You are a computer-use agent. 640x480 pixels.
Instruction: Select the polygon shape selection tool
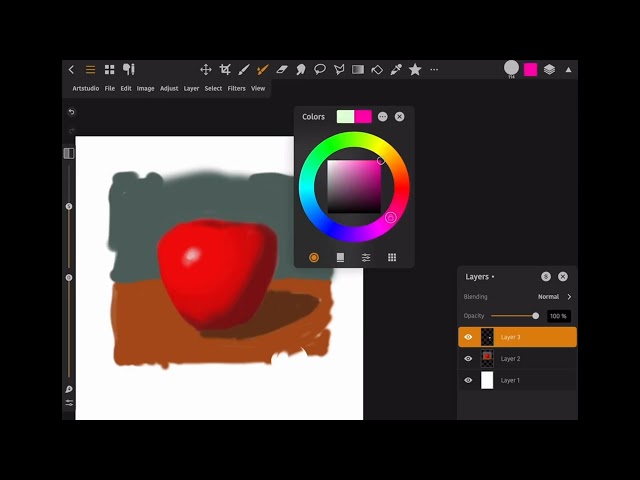[339, 69]
